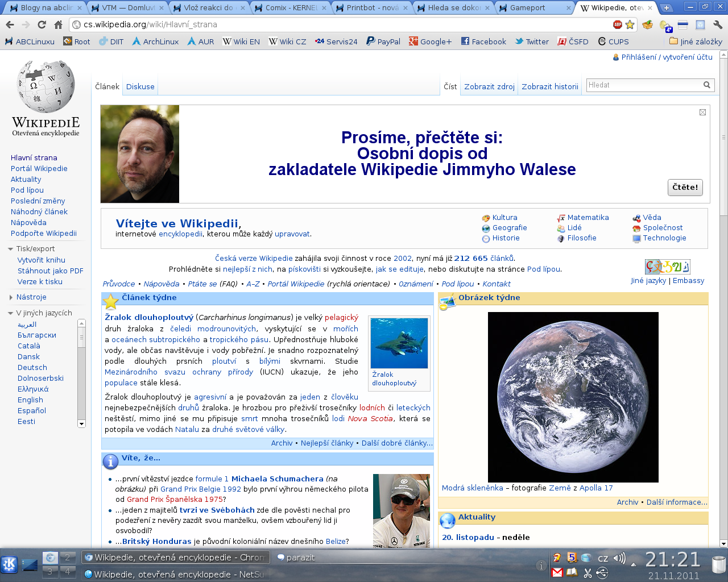Click the cz keyboard layout indicator
Screen dimensions: 728x582
click(603, 559)
